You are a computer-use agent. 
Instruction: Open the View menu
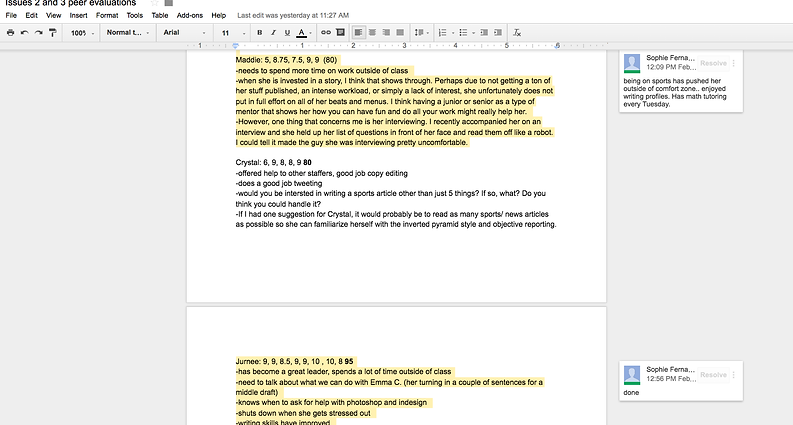point(54,16)
